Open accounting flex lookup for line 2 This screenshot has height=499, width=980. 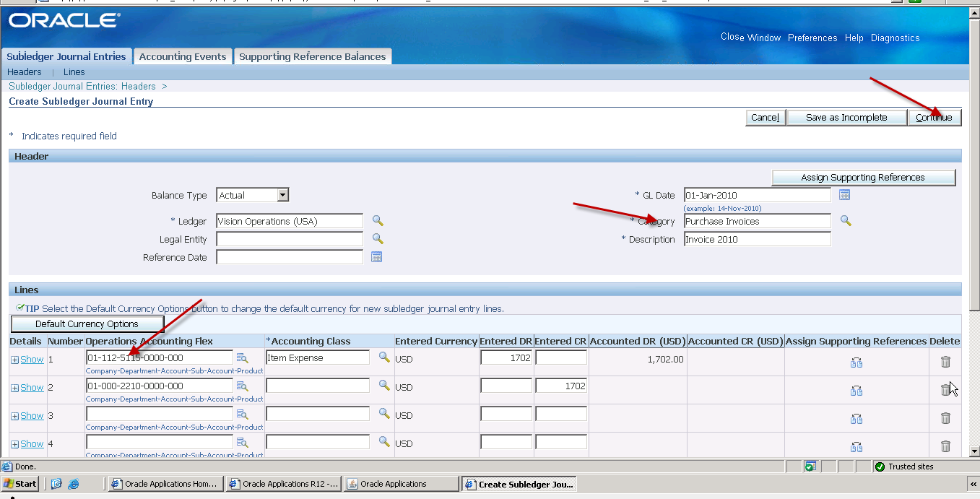pos(243,386)
